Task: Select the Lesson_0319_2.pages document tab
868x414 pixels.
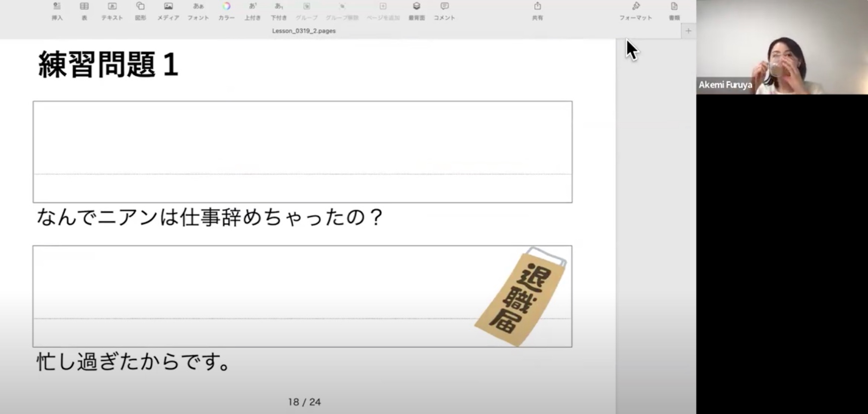Action: point(303,31)
